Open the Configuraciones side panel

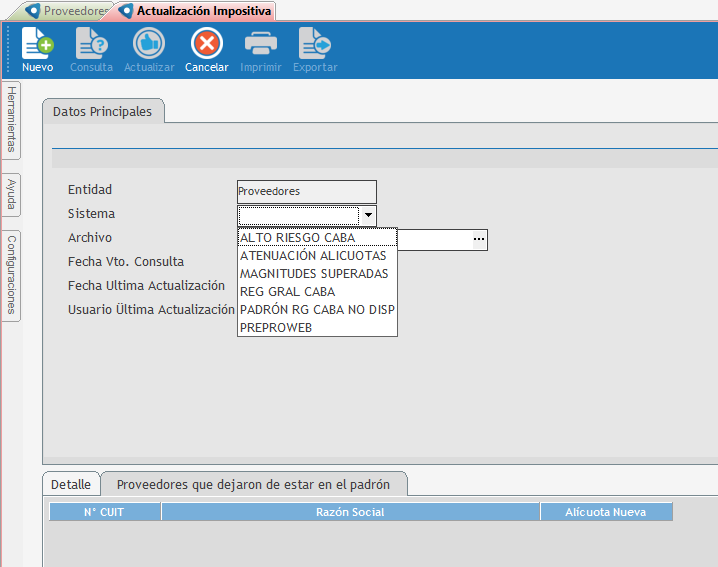point(11,274)
